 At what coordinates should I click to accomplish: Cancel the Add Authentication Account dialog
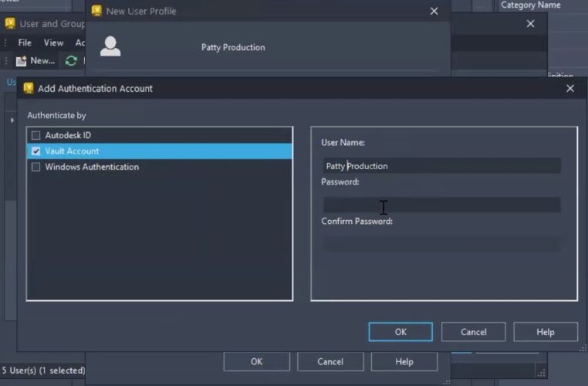pos(473,332)
